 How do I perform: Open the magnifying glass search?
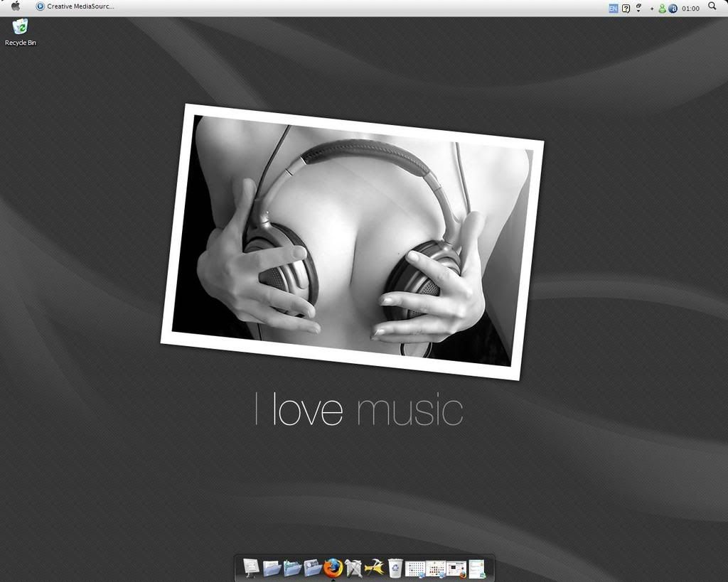coord(712,6)
